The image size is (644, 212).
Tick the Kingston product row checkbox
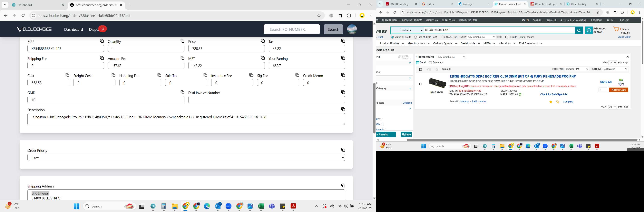(x=421, y=84)
